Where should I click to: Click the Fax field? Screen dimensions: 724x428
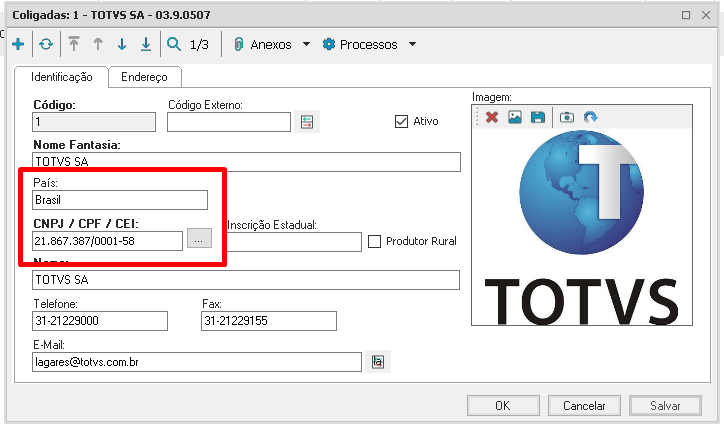tap(269, 321)
